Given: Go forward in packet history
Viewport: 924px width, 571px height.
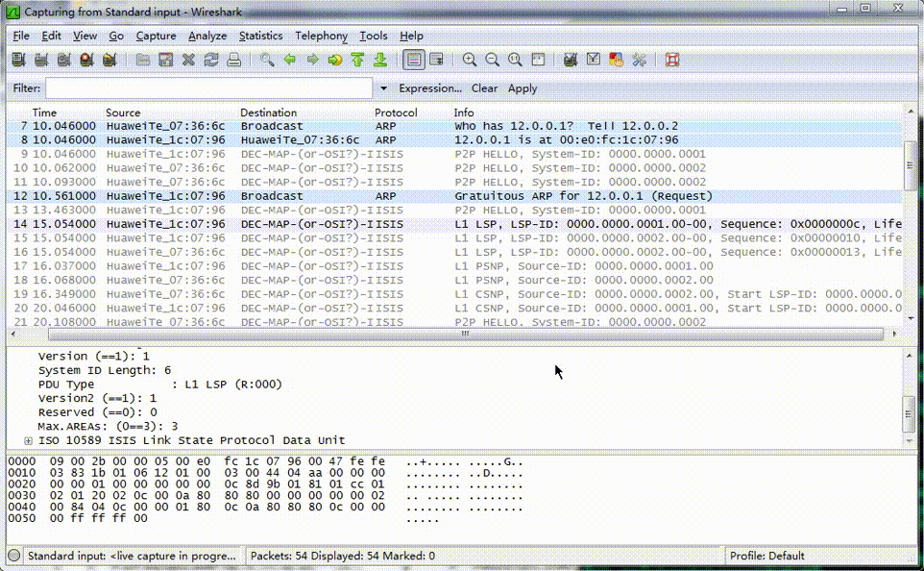Looking at the screenshot, I should 312,60.
